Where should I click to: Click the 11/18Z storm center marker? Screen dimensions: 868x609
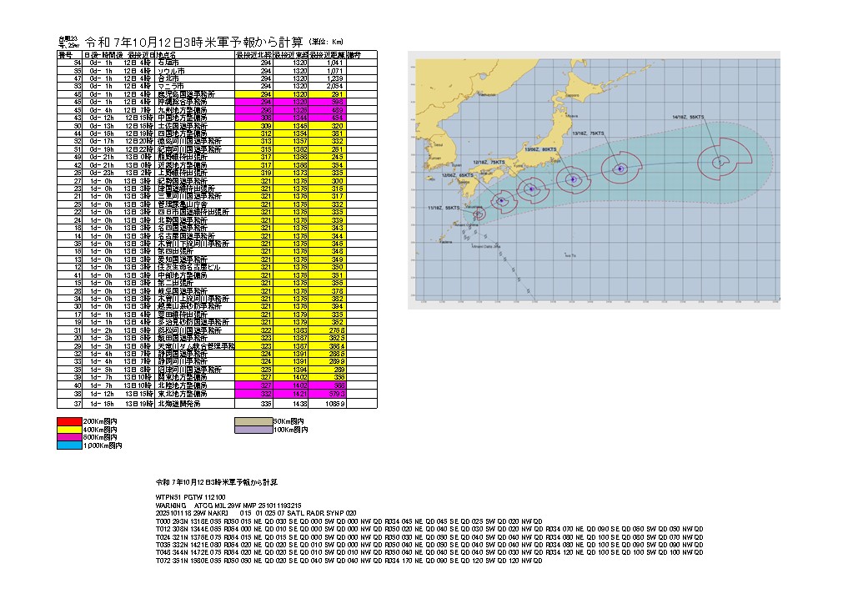click(x=479, y=214)
